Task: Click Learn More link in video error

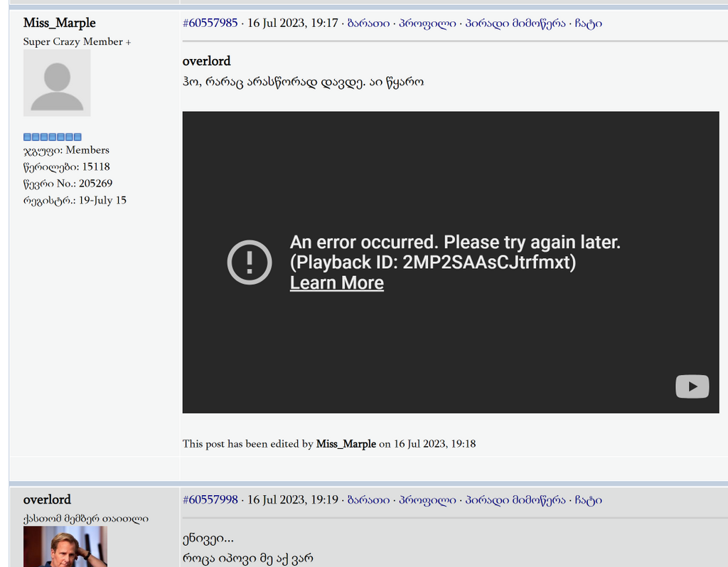Action: coord(336,282)
